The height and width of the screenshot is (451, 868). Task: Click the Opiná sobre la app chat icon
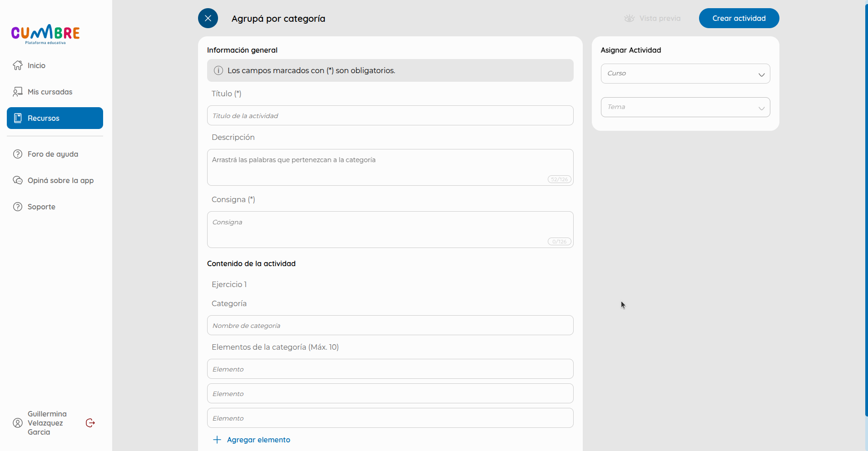18,180
